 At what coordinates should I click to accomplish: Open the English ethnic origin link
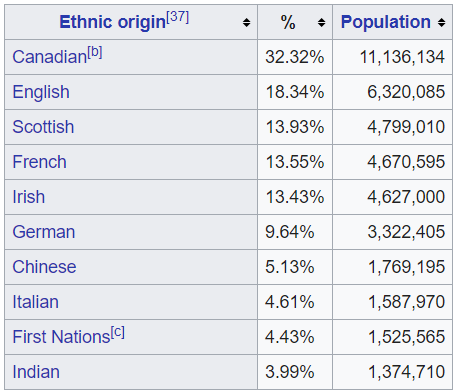(41, 92)
